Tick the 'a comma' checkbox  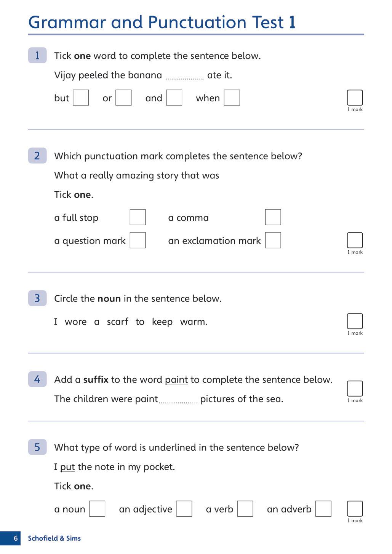tap(273, 217)
